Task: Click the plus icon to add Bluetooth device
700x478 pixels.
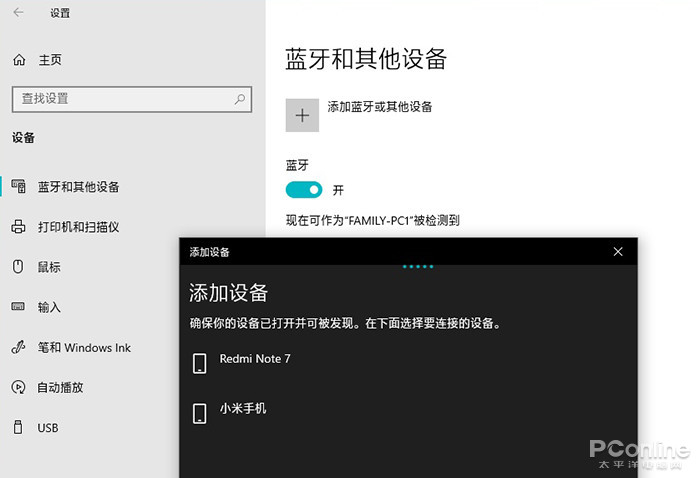Action: click(x=302, y=115)
